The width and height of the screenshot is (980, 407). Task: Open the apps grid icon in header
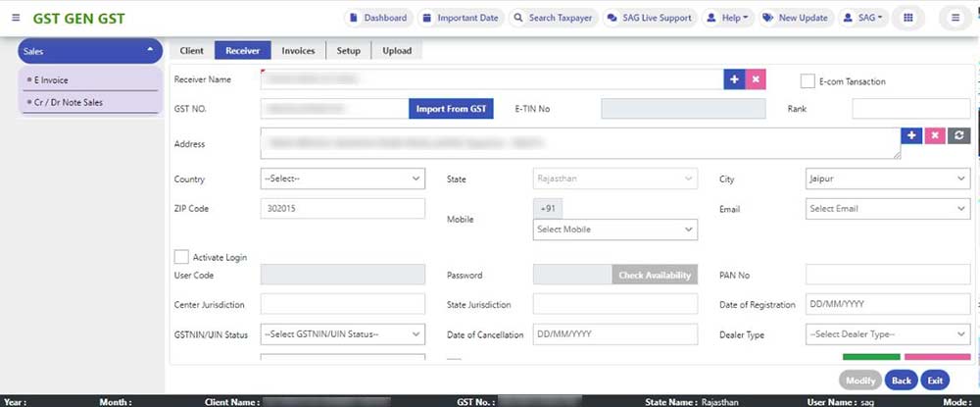tap(908, 18)
